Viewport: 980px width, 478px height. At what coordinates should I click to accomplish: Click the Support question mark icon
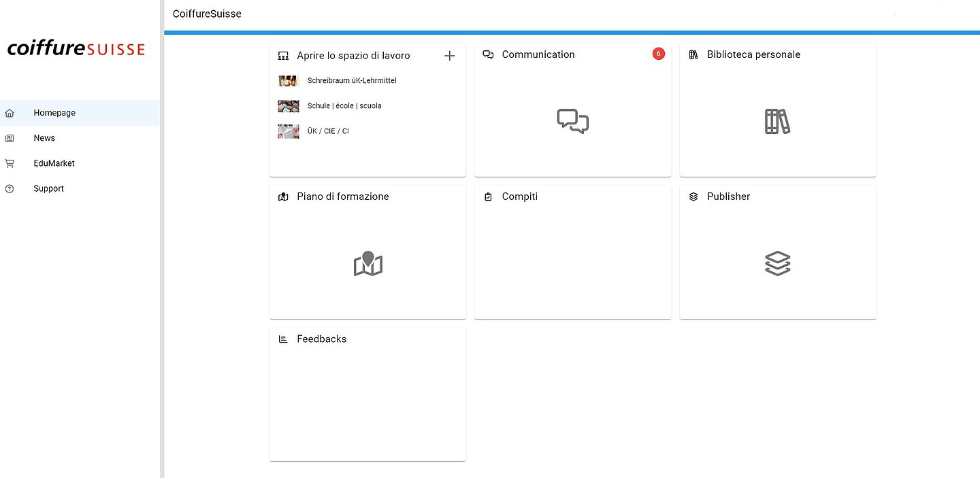[10, 189]
